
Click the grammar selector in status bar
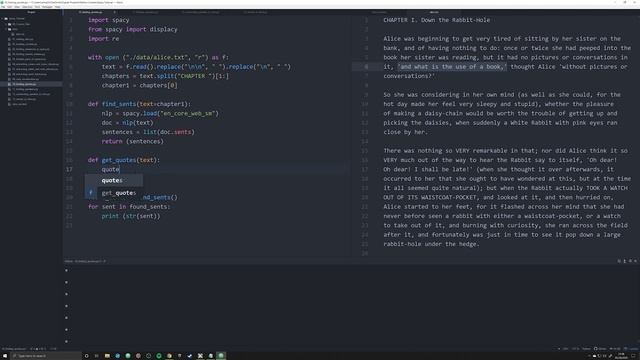[x=586, y=349]
